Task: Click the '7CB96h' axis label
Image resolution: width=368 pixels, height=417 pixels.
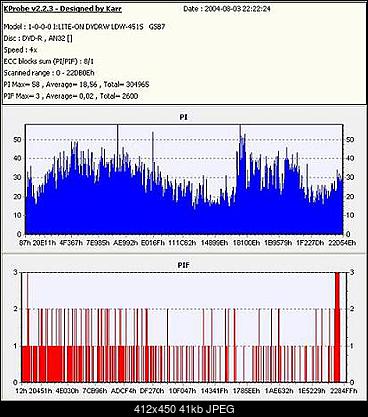Action: pos(95,391)
